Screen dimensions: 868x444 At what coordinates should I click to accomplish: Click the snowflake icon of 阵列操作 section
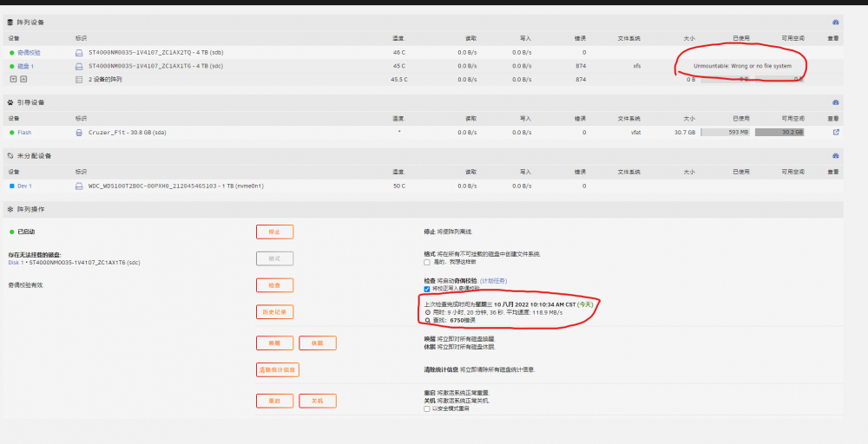click(10, 210)
